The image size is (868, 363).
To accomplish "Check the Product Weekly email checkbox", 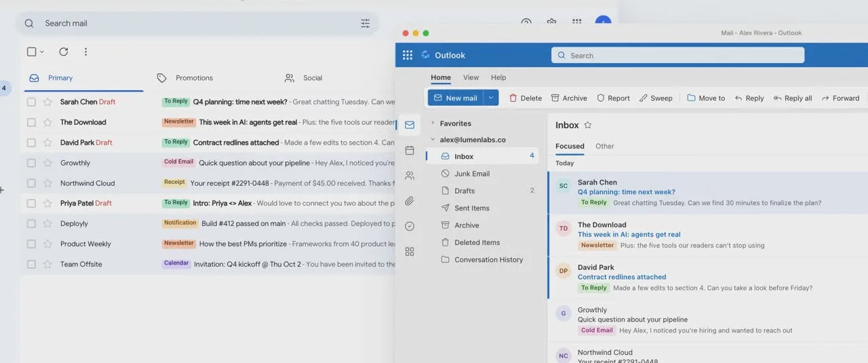I will (x=31, y=244).
